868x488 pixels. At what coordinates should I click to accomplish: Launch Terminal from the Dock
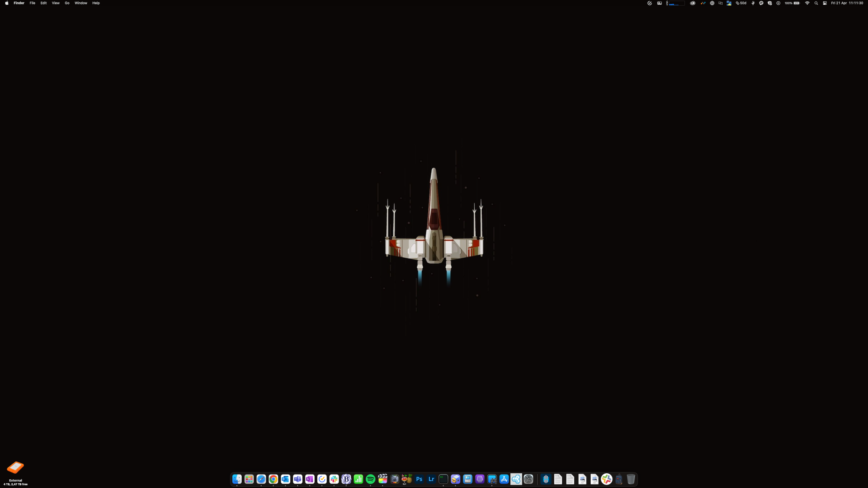pos(444,479)
